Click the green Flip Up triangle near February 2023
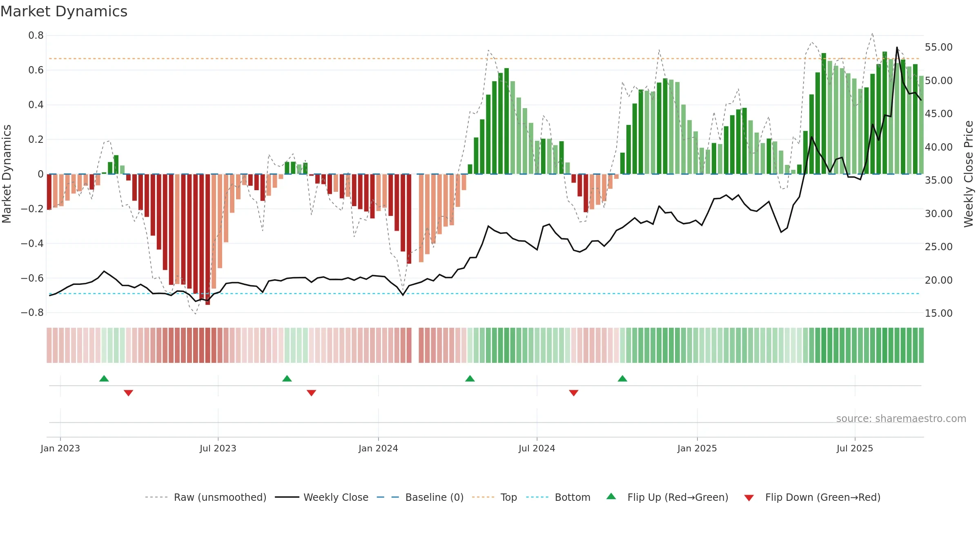This screenshot has height=551, width=980. point(104,378)
